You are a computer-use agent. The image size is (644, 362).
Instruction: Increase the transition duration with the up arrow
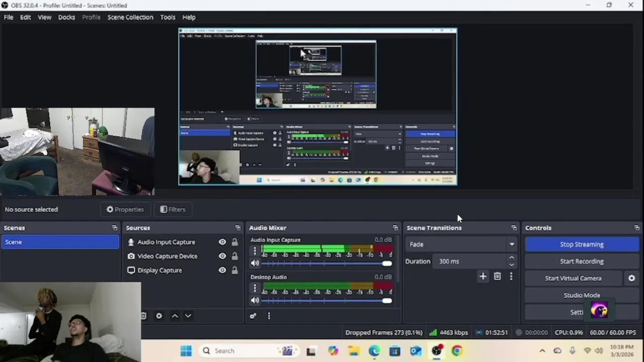(x=512, y=258)
